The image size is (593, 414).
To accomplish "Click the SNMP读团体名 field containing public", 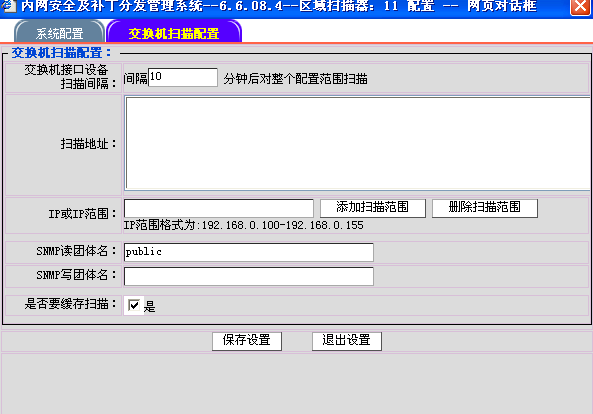I will (248, 252).
